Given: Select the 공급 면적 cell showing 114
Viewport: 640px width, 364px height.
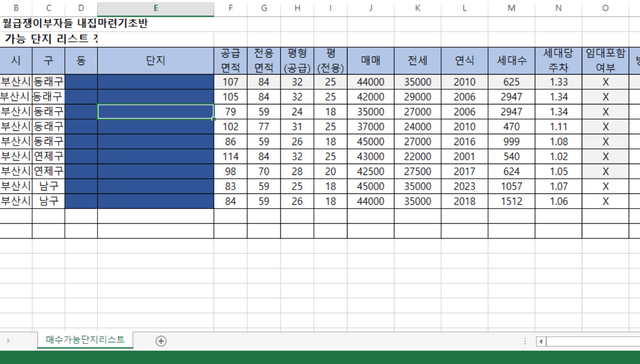Looking at the screenshot, I should coord(230,156).
